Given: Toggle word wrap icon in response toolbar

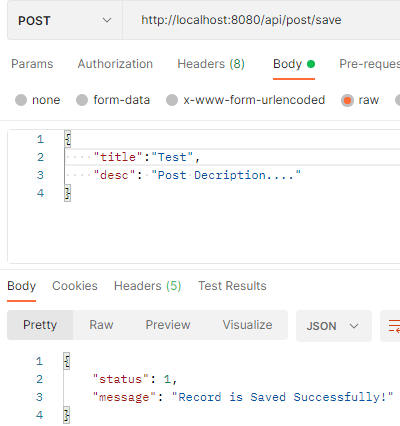Looking at the screenshot, I should (x=394, y=326).
